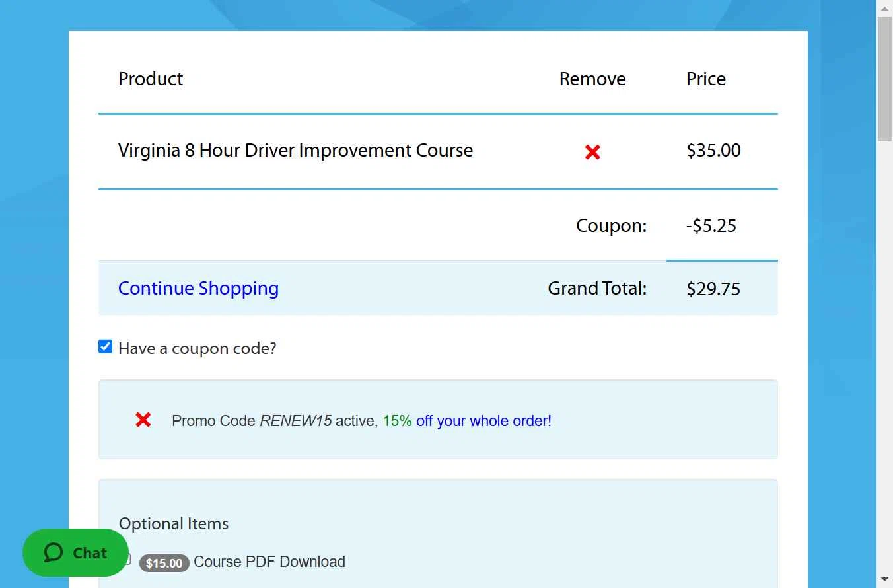Click the Optional Items heading
Image resolution: width=893 pixels, height=588 pixels.
coord(174,523)
